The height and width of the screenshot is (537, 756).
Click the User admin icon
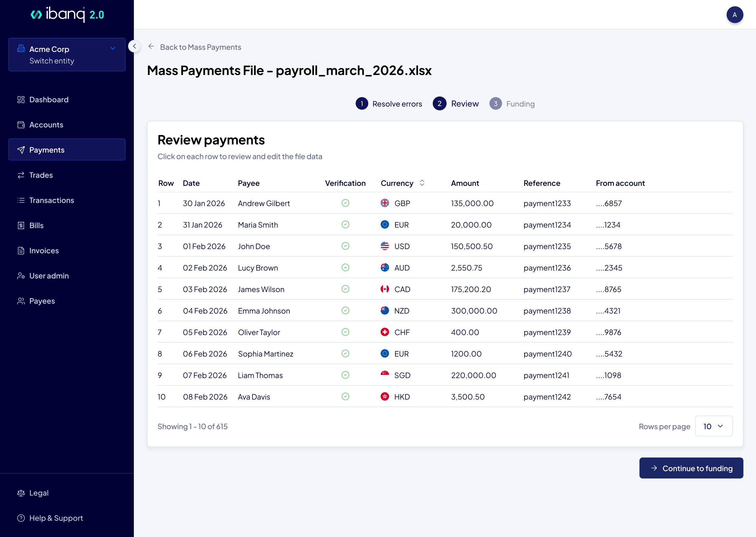coord(21,276)
